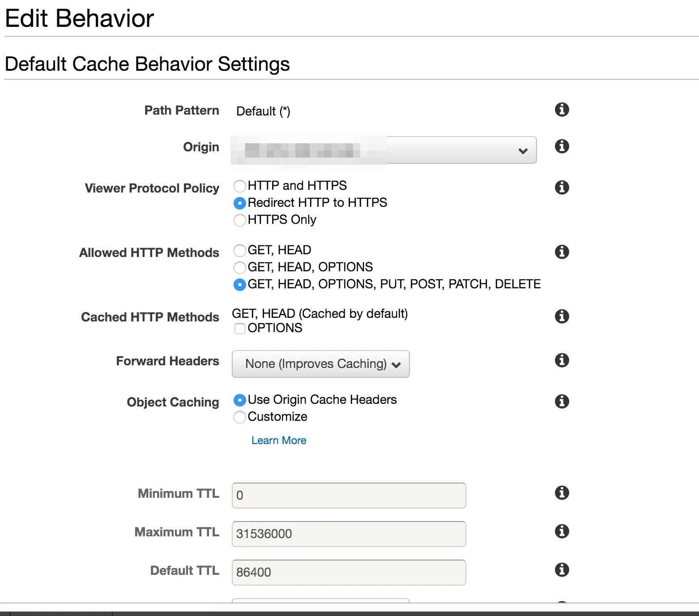Click Cached HTTP Methods info icon
Image resolution: width=699 pixels, height=616 pixels.
tap(562, 317)
